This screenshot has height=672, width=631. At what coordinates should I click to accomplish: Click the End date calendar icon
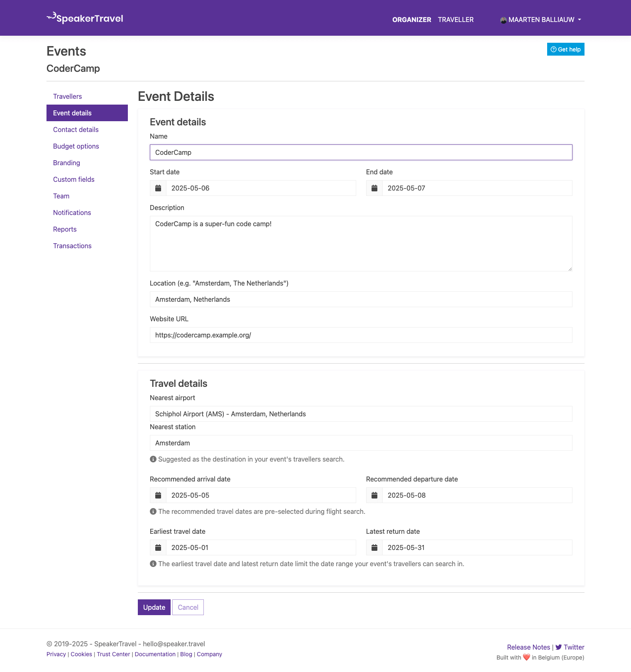coord(374,188)
